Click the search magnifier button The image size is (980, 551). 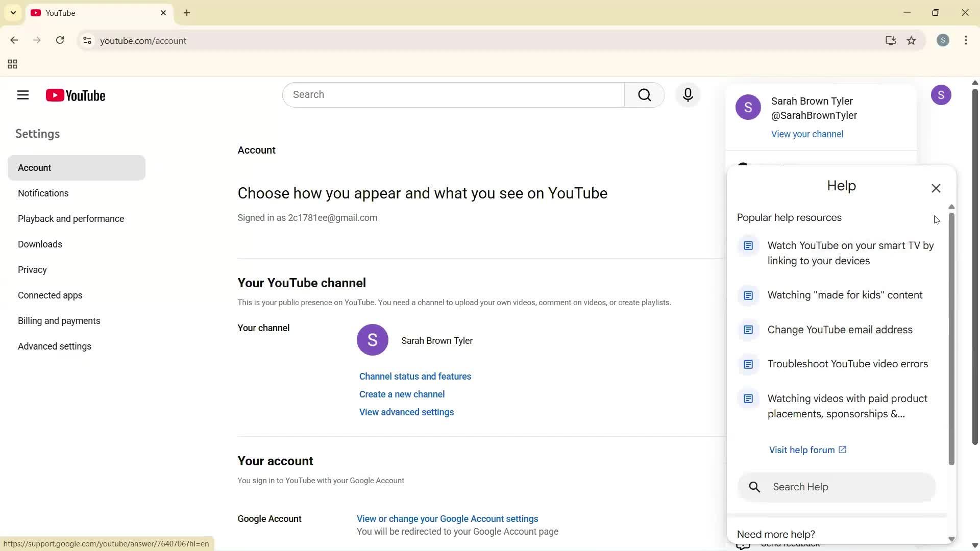[x=644, y=95]
